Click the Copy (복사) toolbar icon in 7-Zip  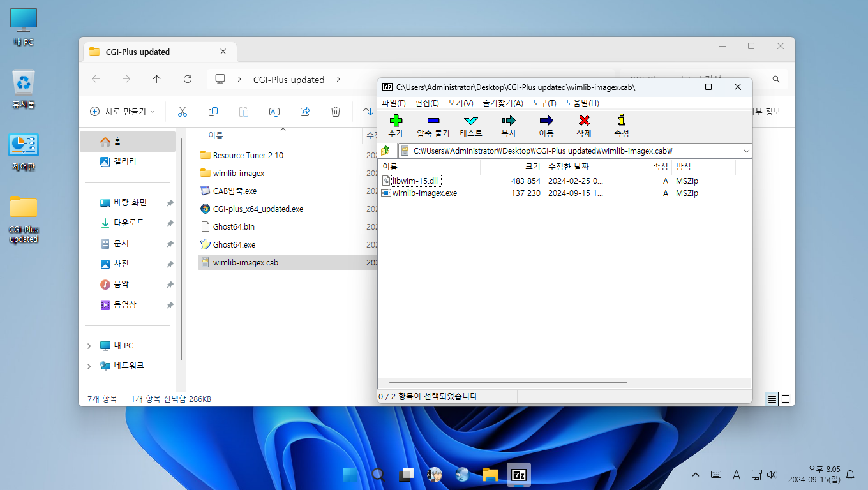point(509,120)
